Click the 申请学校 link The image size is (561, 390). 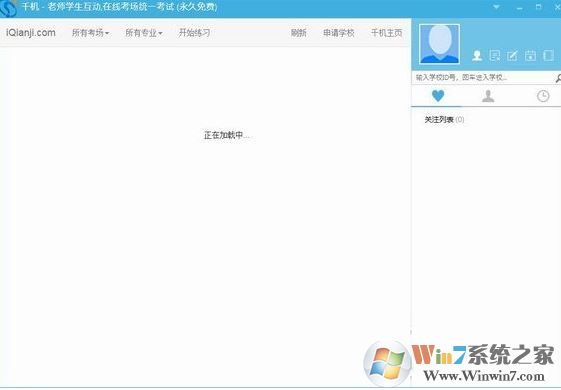(338, 33)
